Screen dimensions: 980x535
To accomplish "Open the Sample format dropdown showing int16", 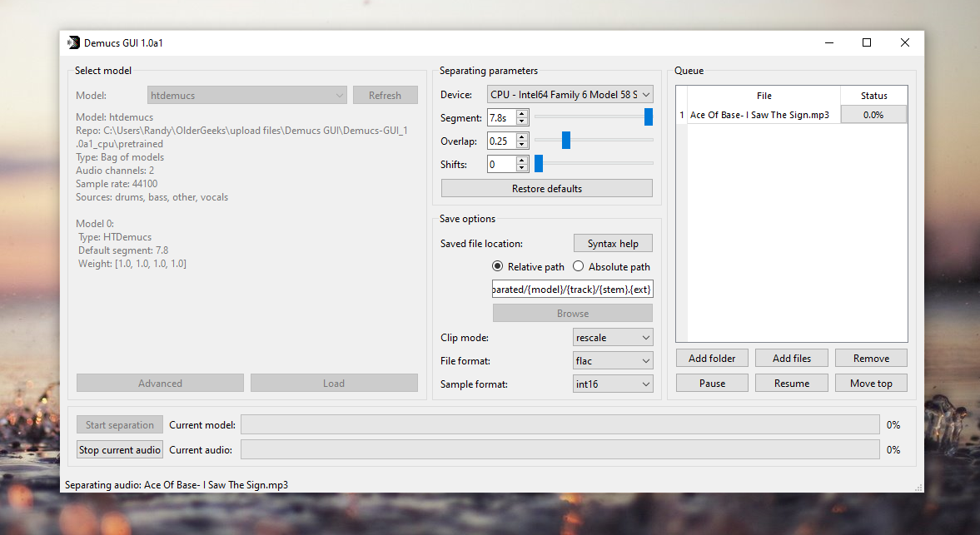I will coord(613,384).
